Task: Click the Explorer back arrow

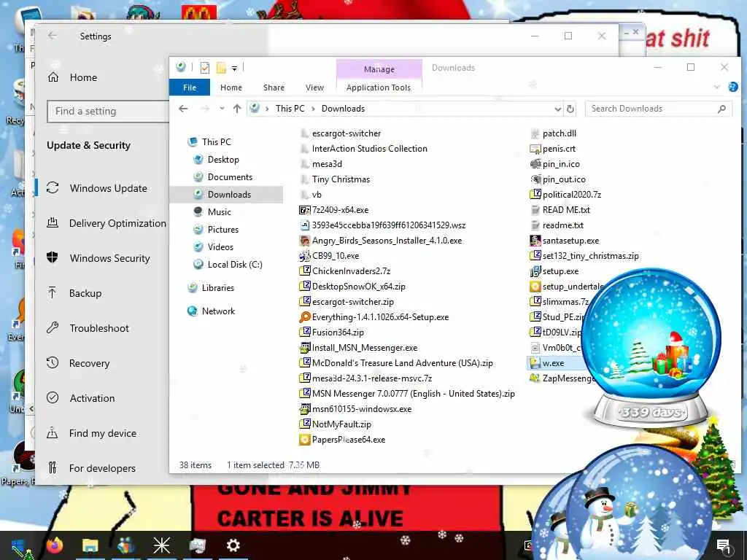Action: (183, 109)
